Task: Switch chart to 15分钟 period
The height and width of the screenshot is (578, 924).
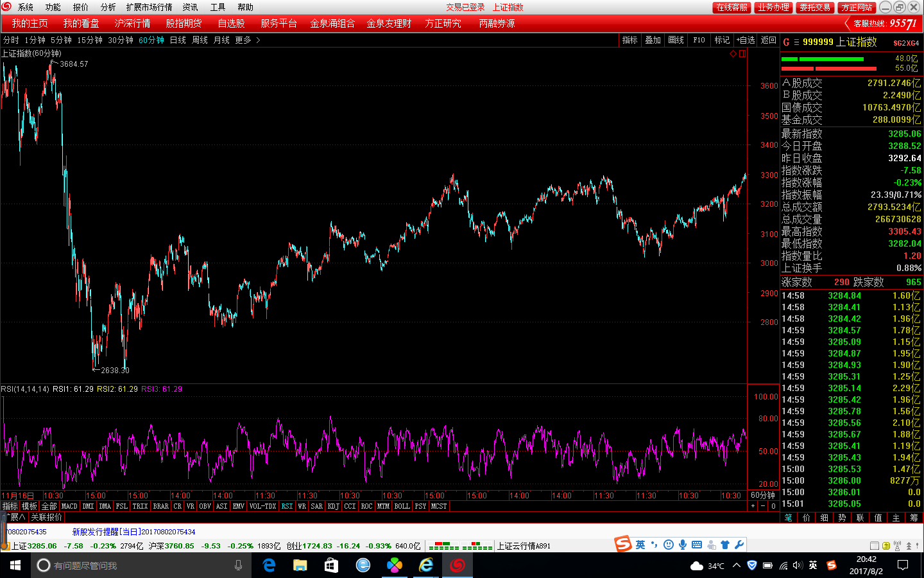Action: click(x=90, y=40)
